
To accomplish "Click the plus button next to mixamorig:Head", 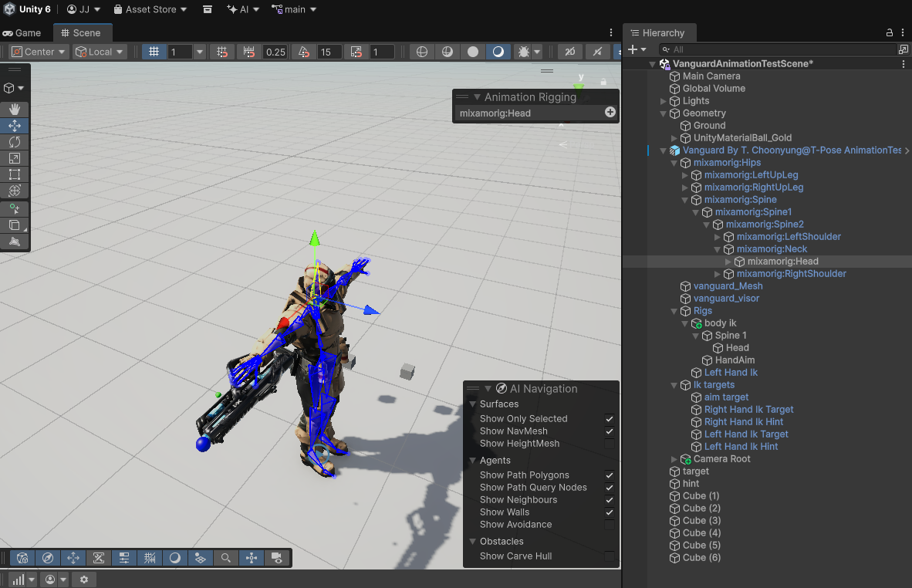I will 610,112.
